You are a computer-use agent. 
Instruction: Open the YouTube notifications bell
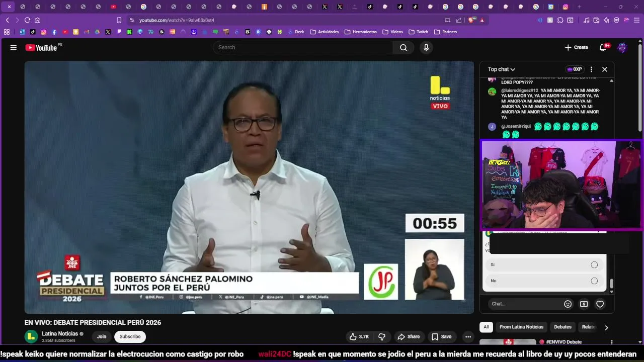(603, 47)
